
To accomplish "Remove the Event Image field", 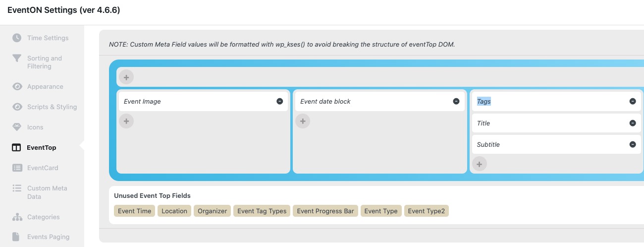I will (x=279, y=101).
